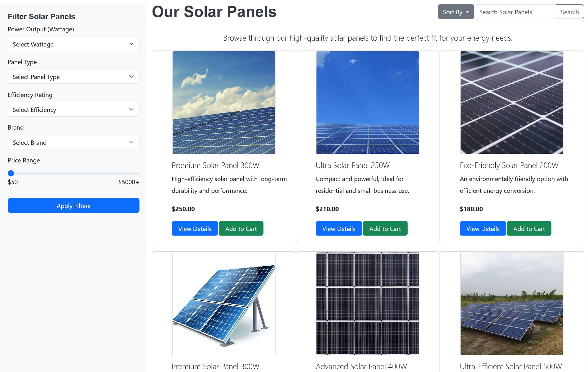
Task: Add Eco-Friendly Solar Panel 200W to cart
Action: point(529,229)
